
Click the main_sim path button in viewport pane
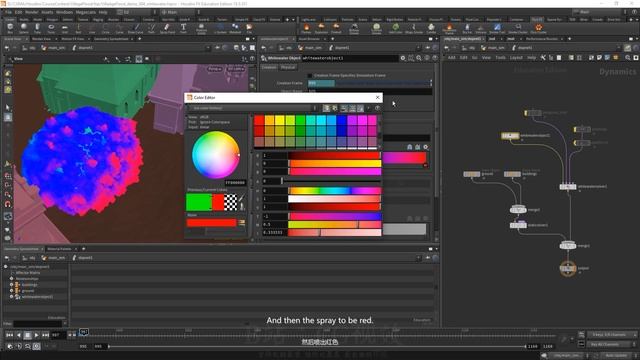point(53,48)
